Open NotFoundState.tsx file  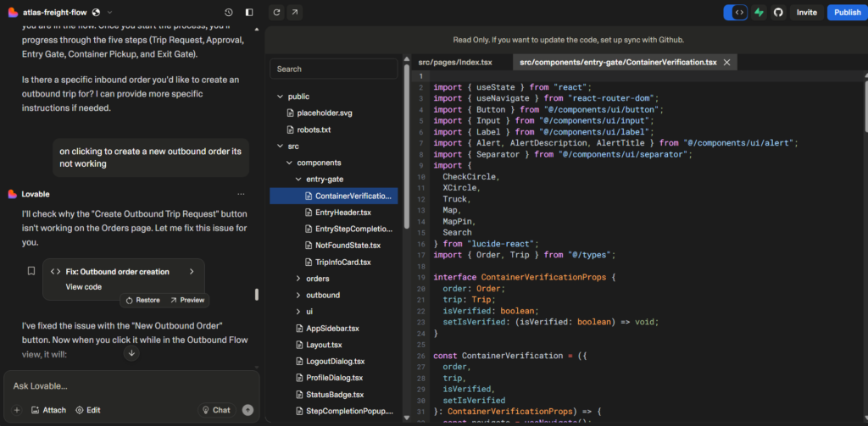pyautogui.click(x=348, y=245)
